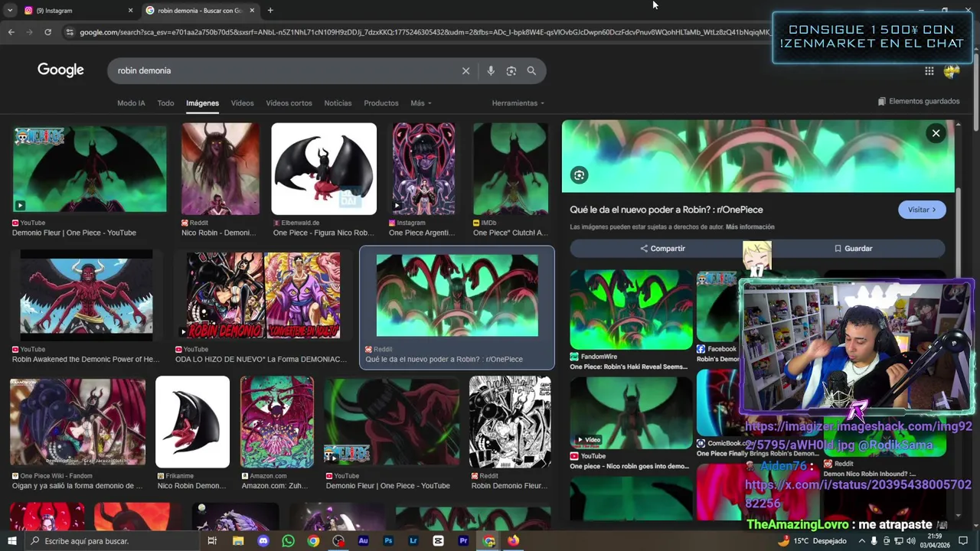Open the Frikanime Nico Robin Demon thumbnail
Screen dimensions: 980x551
(192, 422)
